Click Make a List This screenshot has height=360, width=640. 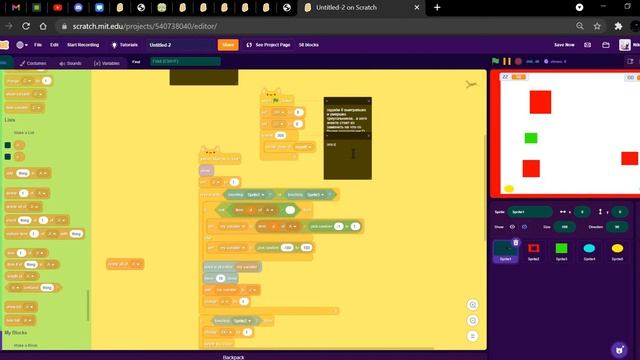24,133
